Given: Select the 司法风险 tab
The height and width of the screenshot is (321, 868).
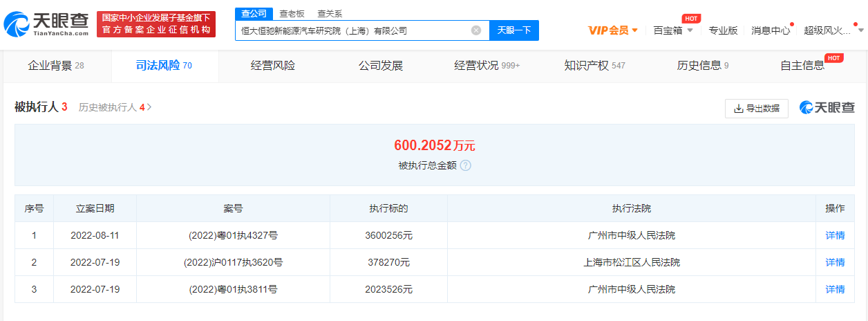Looking at the screenshot, I should pos(164,66).
